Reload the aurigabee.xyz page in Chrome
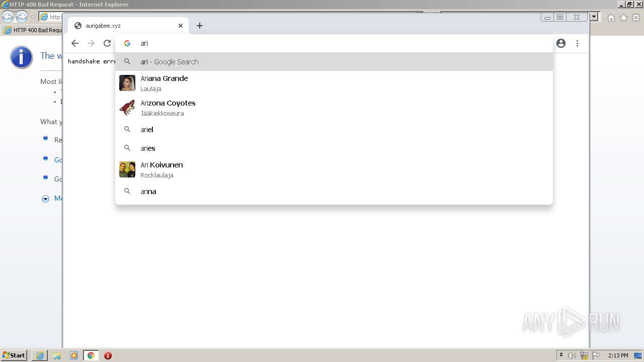The image size is (644, 362). click(x=107, y=43)
